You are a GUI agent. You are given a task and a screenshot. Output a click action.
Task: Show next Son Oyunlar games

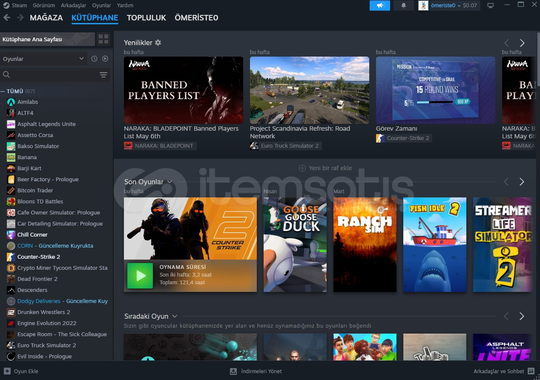(522, 182)
